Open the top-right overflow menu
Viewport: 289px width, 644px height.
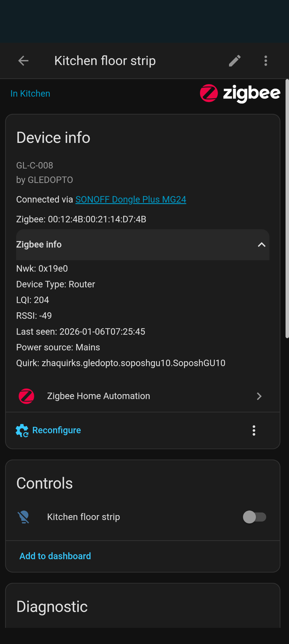click(266, 61)
